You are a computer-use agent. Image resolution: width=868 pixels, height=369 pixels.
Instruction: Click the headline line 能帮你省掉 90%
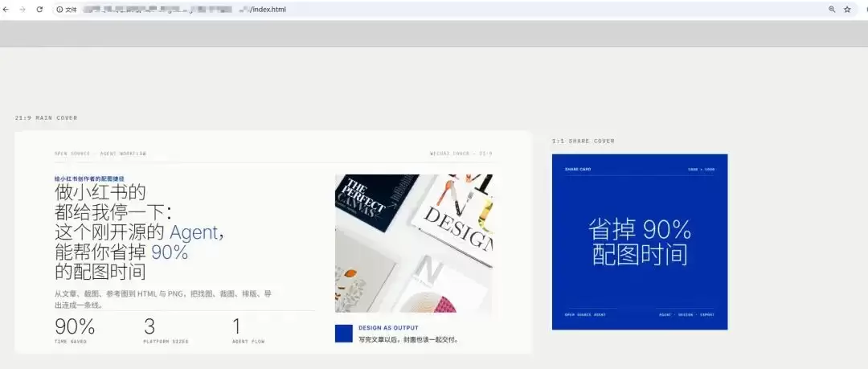coord(121,252)
